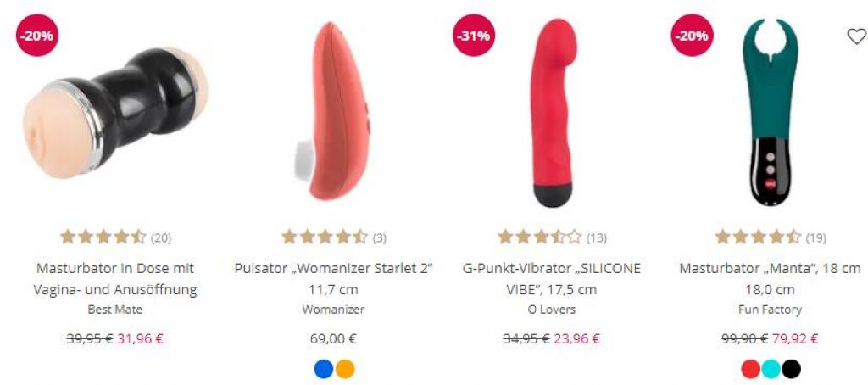Open star rating of Best Mate product
This screenshot has width=868, height=385.
point(103,237)
